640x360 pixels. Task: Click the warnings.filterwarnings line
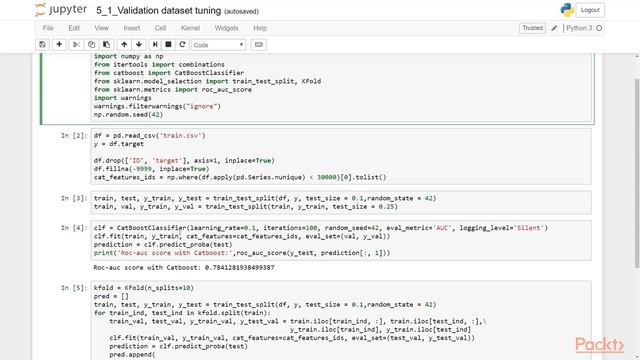(157, 106)
